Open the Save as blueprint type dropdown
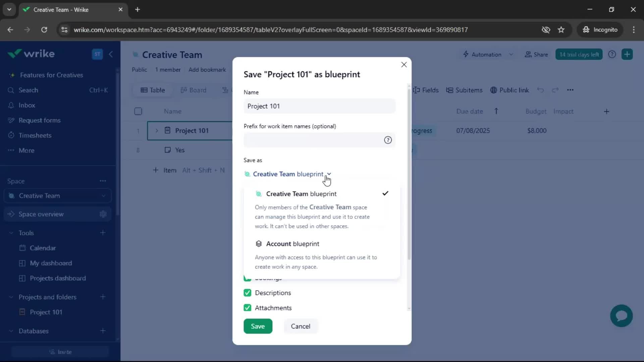 (288, 174)
